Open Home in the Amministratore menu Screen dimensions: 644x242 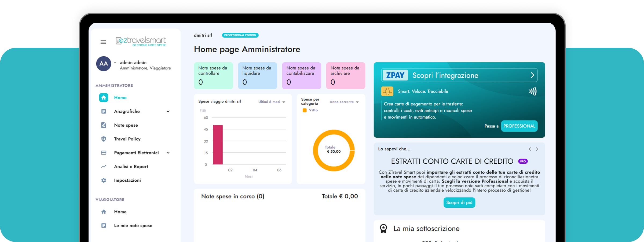pos(120,98)
